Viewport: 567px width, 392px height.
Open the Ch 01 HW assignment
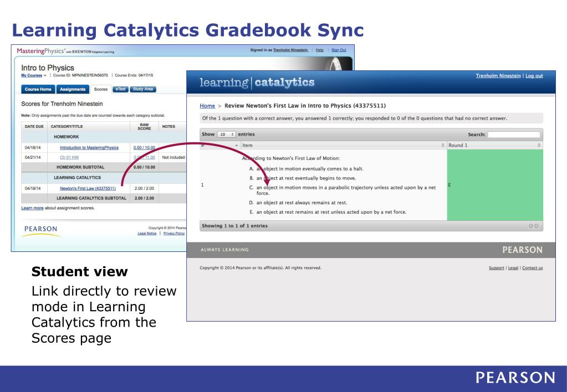(69, 158)
